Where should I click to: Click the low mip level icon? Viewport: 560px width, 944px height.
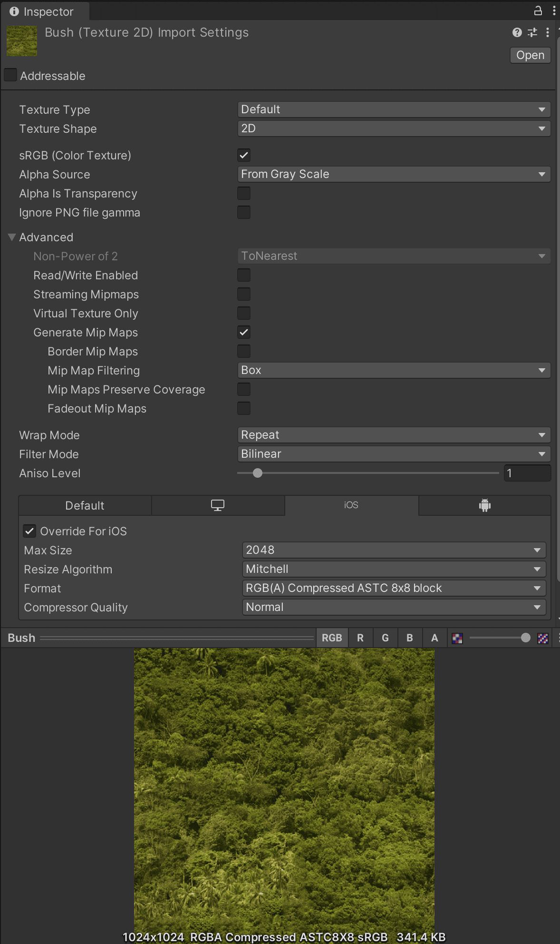click(x=457, y=639)
